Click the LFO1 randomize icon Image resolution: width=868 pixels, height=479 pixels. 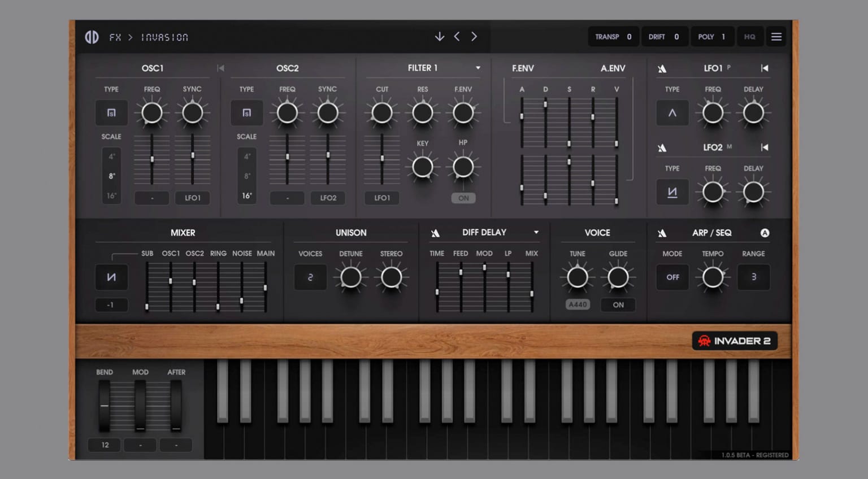click(x=662, y=69)
